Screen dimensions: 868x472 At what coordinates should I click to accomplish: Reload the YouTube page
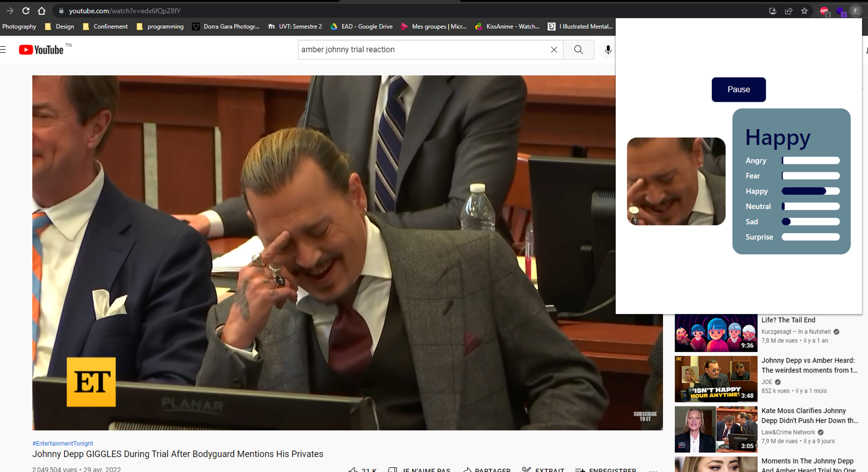tap(26, 10)
